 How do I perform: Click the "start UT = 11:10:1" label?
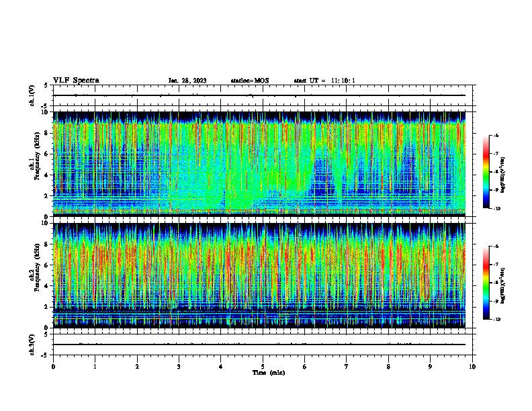(324, 81)
